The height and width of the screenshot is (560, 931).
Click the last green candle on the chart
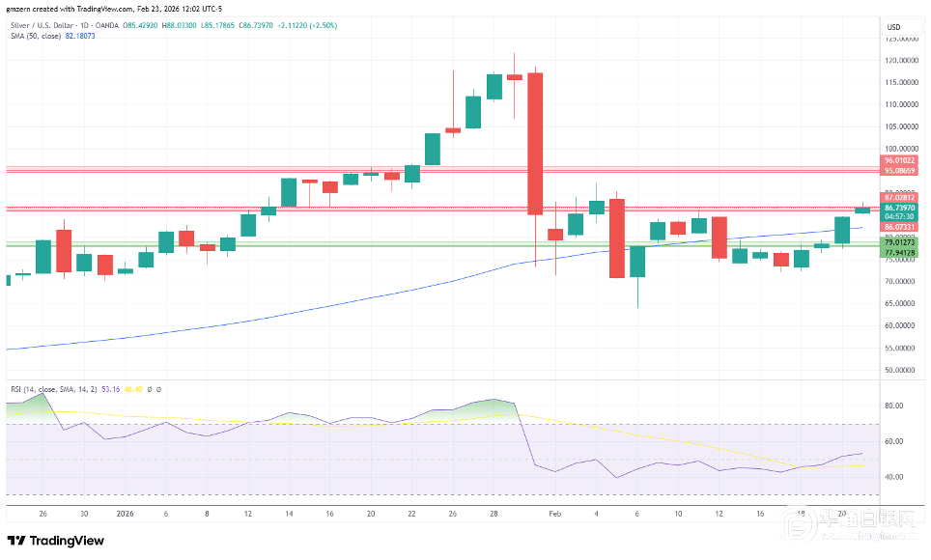pyautogui.click(x=862, y=210)
